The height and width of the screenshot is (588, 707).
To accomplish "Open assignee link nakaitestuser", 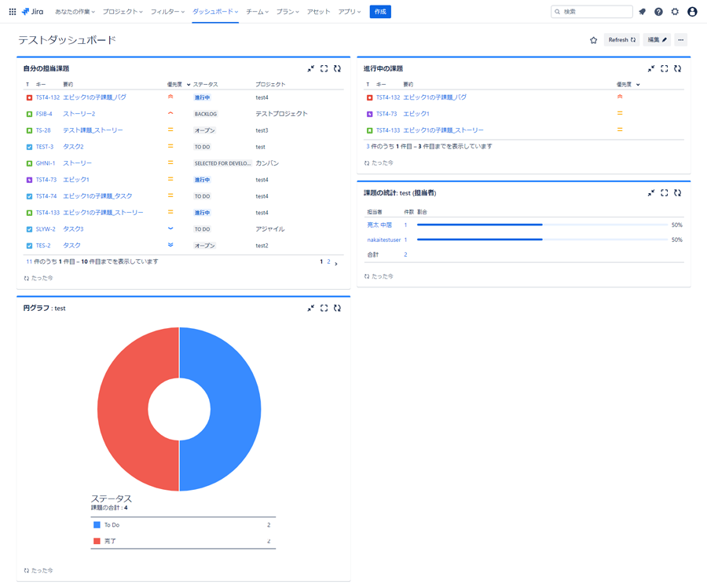I will [x=383, y=239].
